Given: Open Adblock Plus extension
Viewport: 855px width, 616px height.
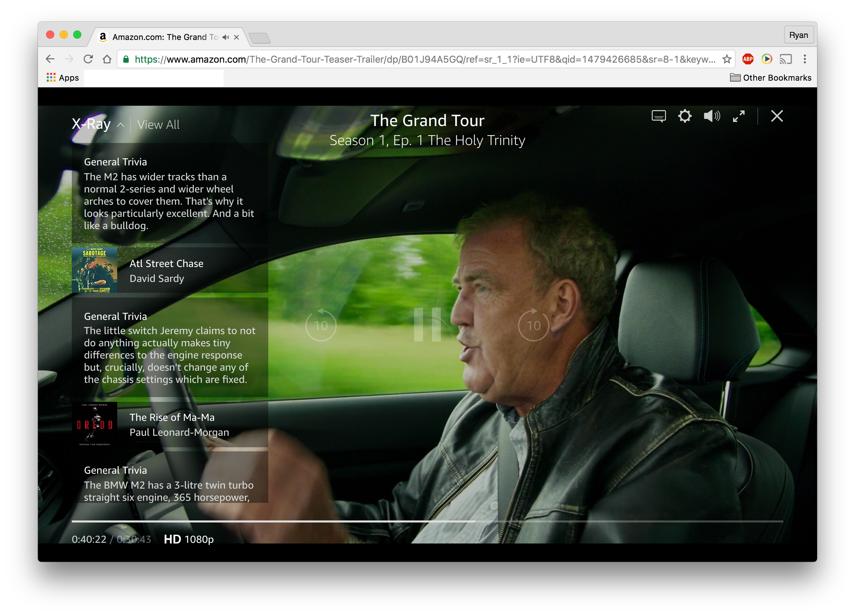Looking at the screenshot, I should pyautogui.click(x=748, y=59).
